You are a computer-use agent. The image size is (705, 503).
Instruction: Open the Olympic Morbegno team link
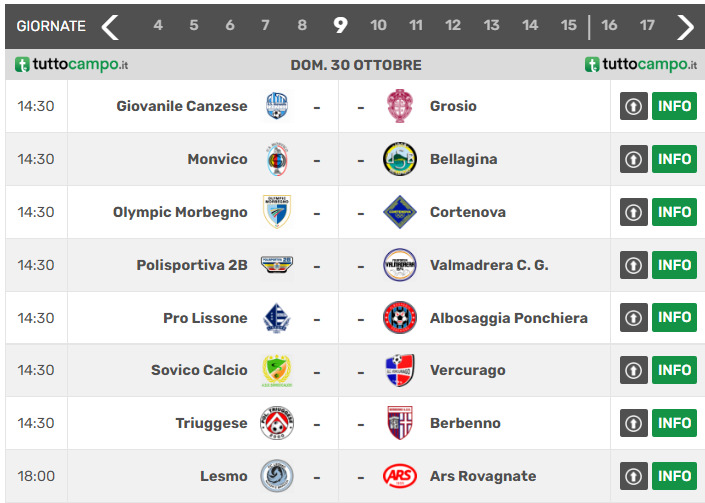180,212
